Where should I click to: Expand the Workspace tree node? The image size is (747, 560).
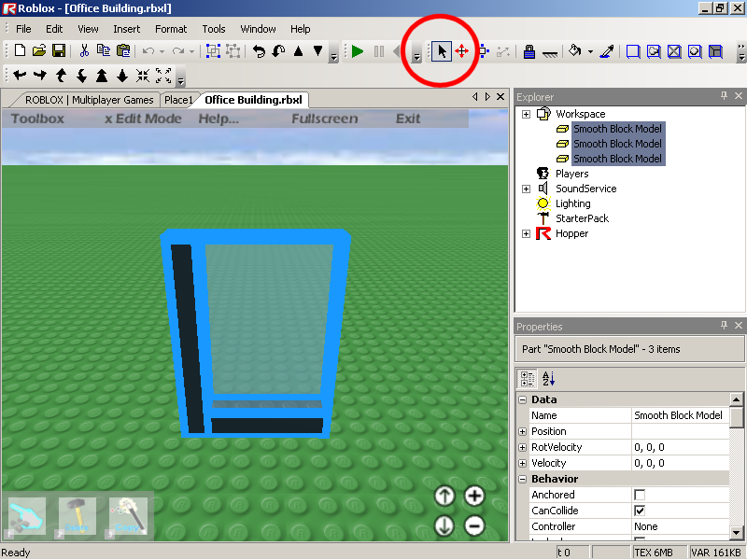click(x=526, y=114)
